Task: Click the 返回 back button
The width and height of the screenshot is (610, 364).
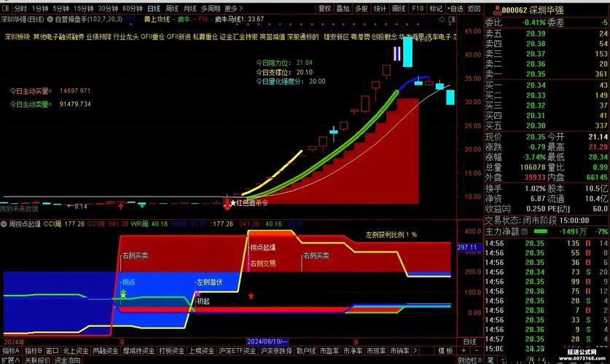Action: coord(474,8)
